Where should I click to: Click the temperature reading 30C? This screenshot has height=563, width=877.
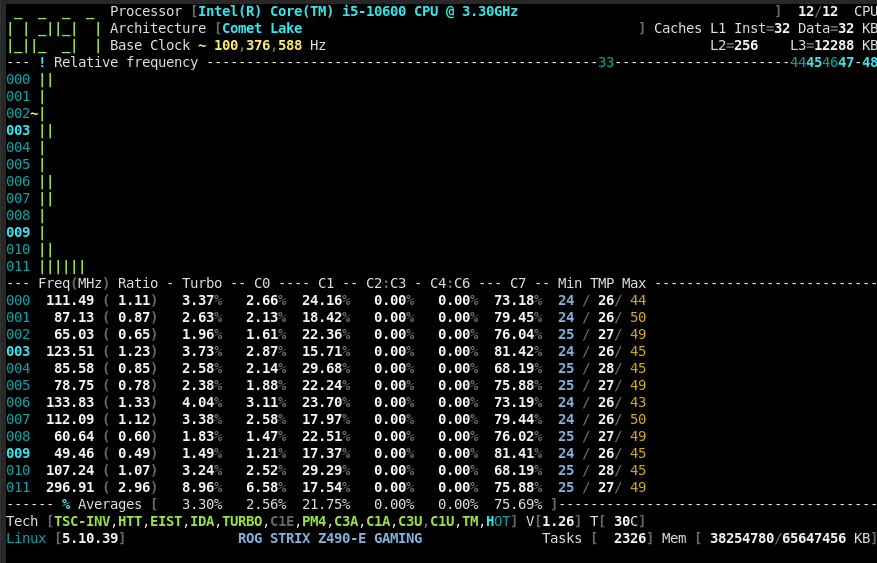[626, 521]
